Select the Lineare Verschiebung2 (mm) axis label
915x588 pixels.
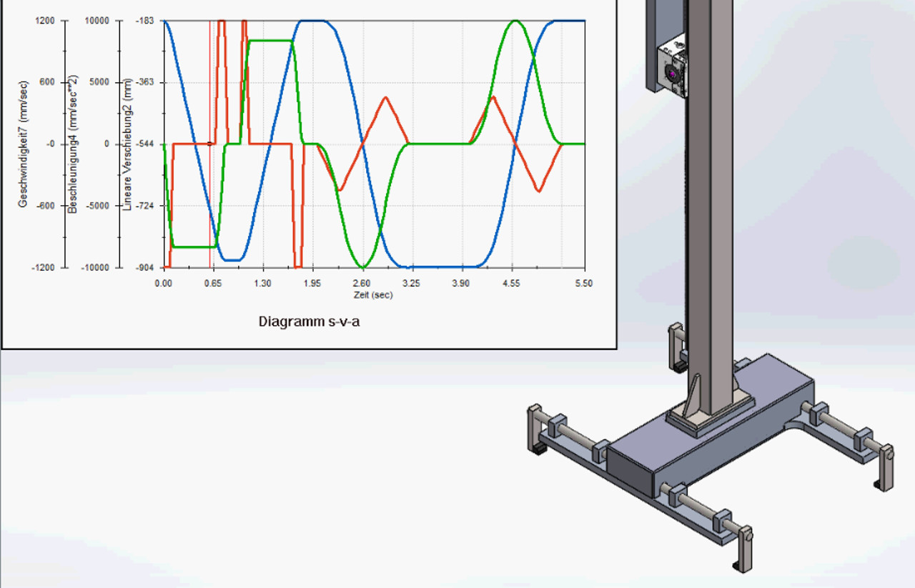click(127, 144)
